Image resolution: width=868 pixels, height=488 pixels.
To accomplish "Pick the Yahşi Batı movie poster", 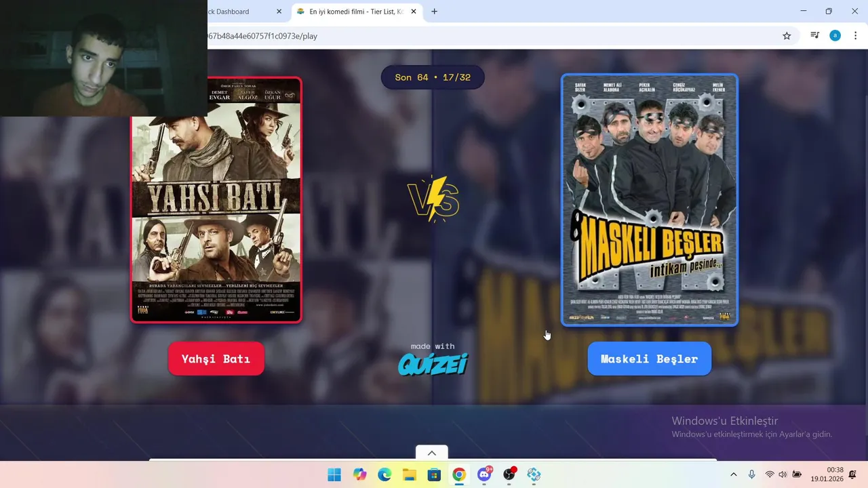I will (216, 200).
